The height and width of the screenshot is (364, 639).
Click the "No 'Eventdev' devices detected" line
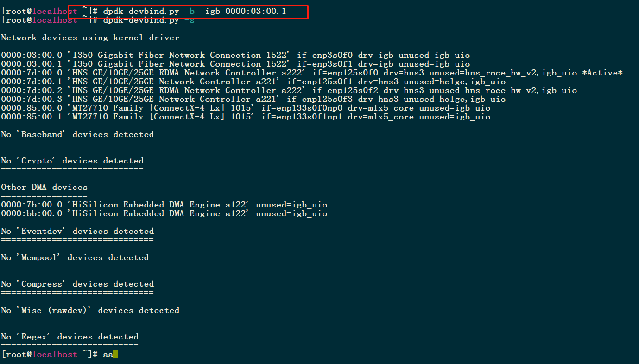coord(77,231)
